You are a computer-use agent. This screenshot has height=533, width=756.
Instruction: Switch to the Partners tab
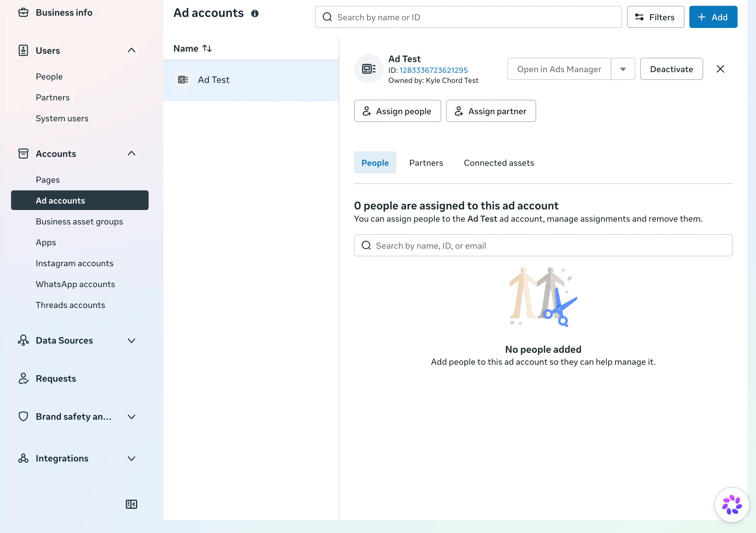[426, 163]
